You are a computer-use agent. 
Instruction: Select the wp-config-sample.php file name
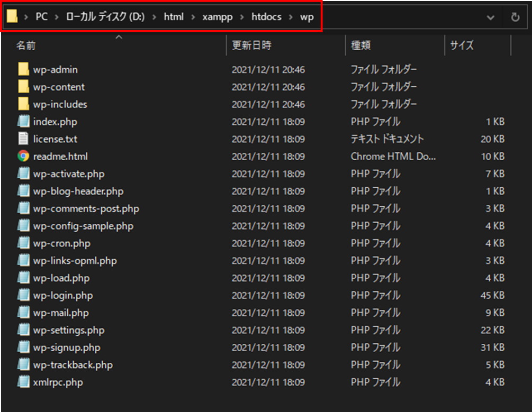pos(83,226)
